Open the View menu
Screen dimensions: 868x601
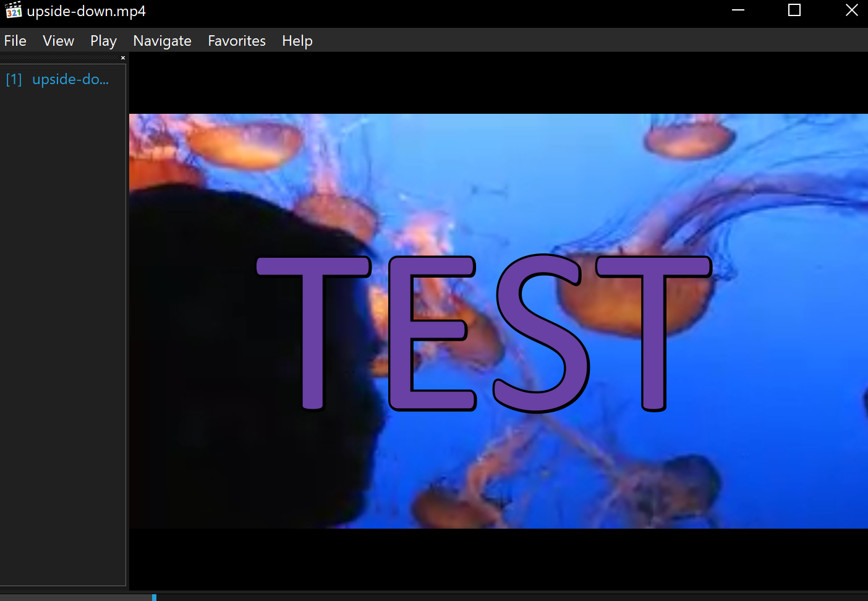pos(58,40)
